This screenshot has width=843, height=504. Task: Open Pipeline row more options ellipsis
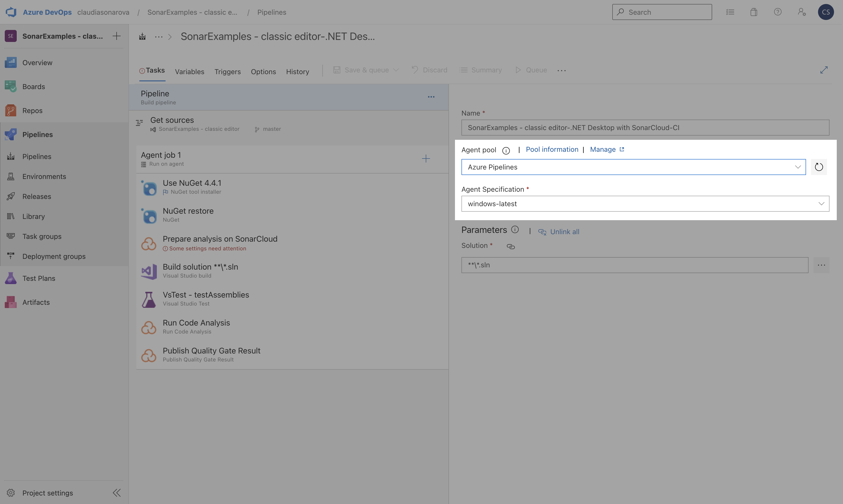tap(431, 97)
